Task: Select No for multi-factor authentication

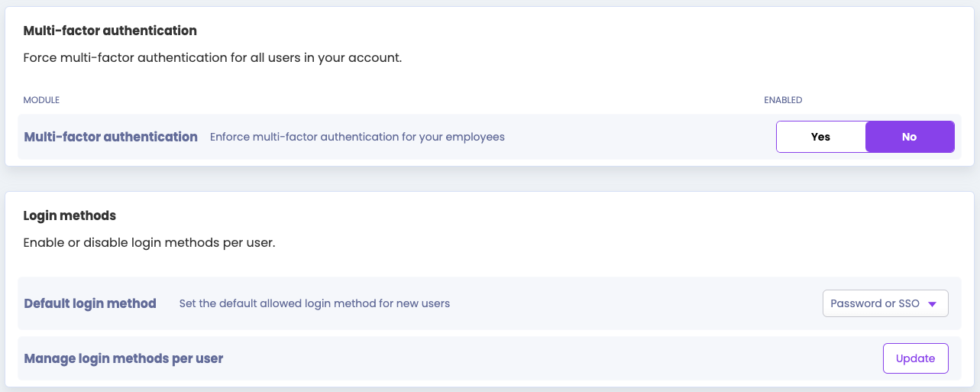Action: pos(909,137)
